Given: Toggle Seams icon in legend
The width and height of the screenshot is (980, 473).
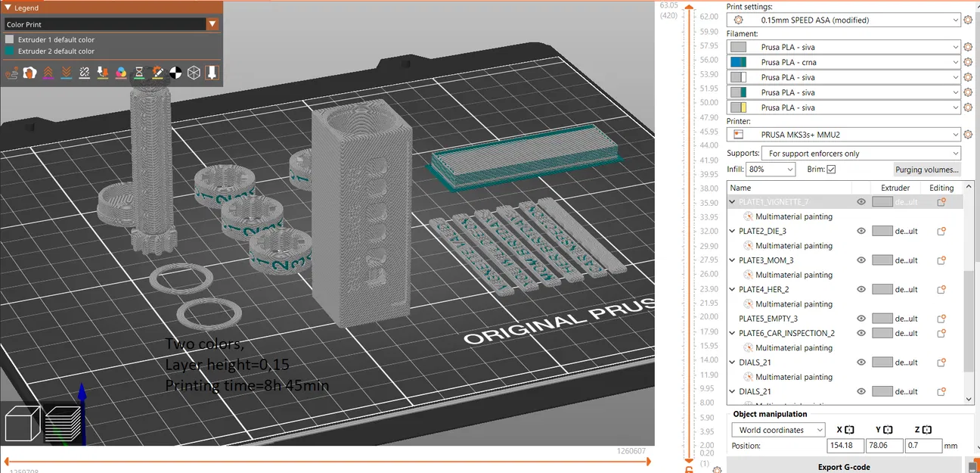Looking at the screenshot, I should tap(85, 73).
